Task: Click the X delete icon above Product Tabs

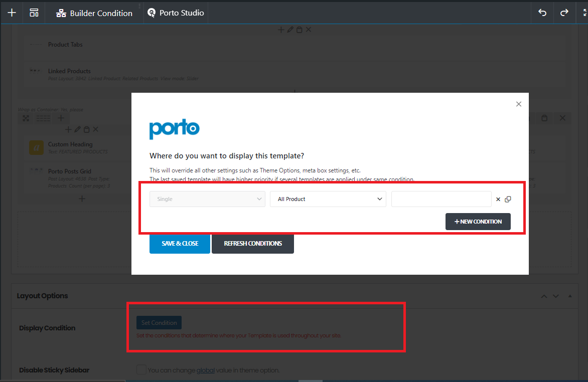Action: [x=308, y=30]
